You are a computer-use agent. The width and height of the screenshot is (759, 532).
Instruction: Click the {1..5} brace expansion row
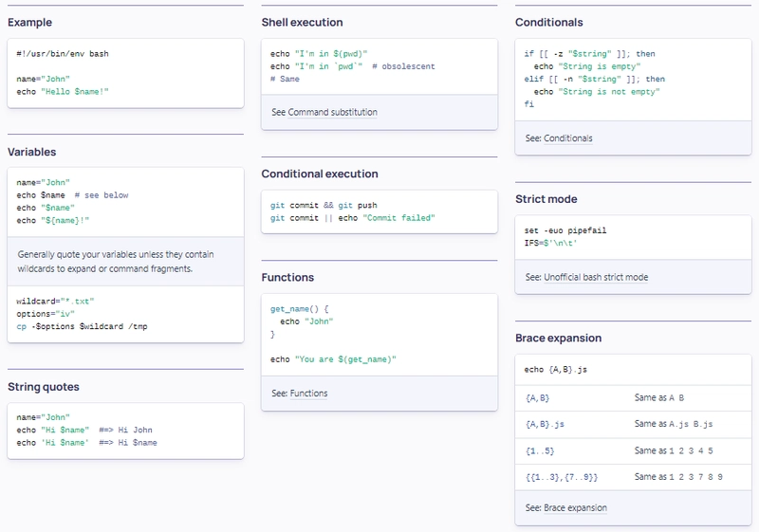tap(539, 450)
